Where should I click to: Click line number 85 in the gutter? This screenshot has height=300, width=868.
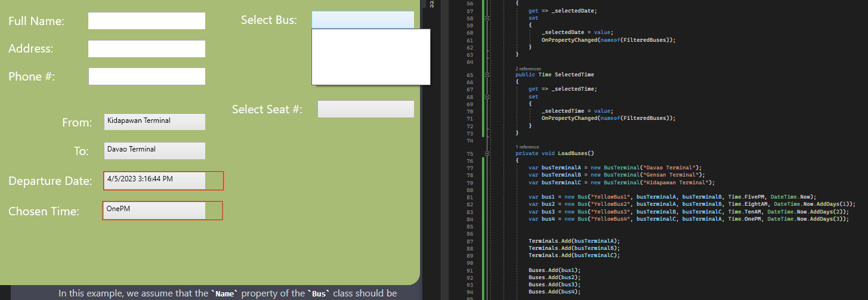pos(471,226)
